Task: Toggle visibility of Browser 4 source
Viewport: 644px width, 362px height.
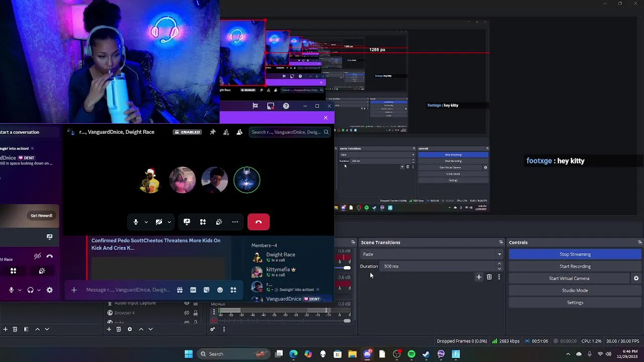Action: coord(187,313)
